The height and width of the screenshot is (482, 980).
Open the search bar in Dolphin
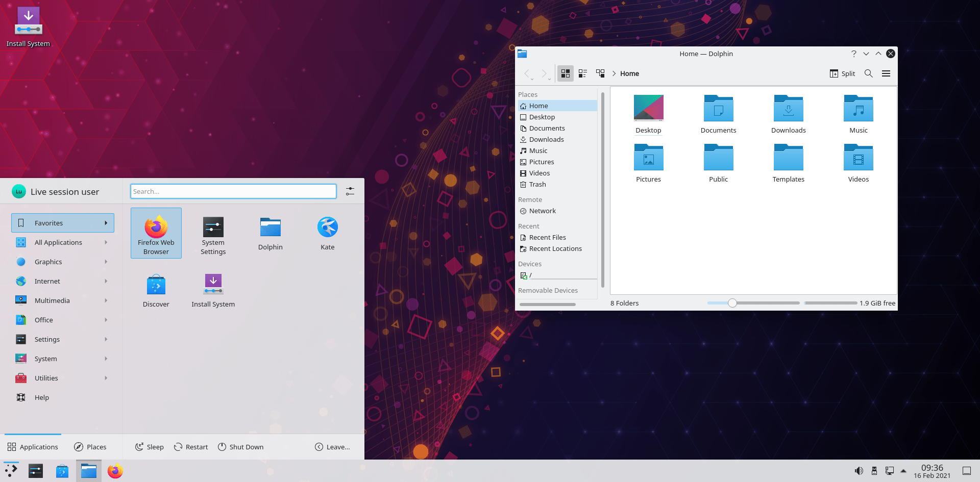pyautogui.click(x=868, y=73)
